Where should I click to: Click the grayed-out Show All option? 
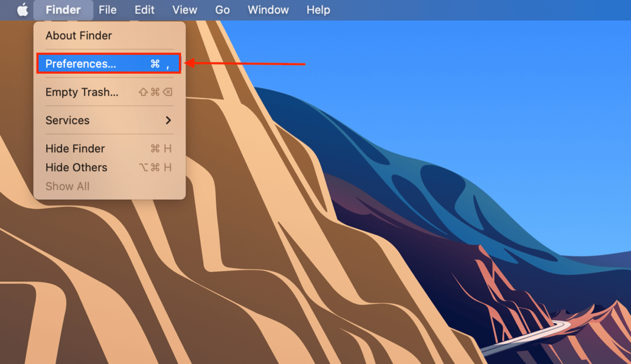67,186
